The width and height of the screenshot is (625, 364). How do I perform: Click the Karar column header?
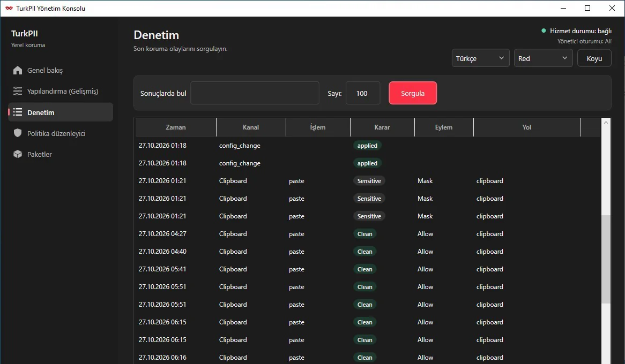[382, 127]
